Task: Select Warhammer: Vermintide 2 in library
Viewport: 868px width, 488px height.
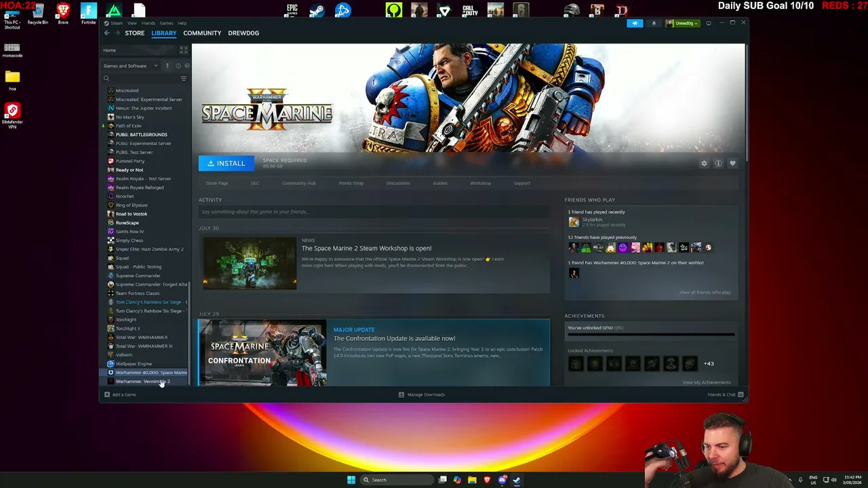Action: point(144,381)
